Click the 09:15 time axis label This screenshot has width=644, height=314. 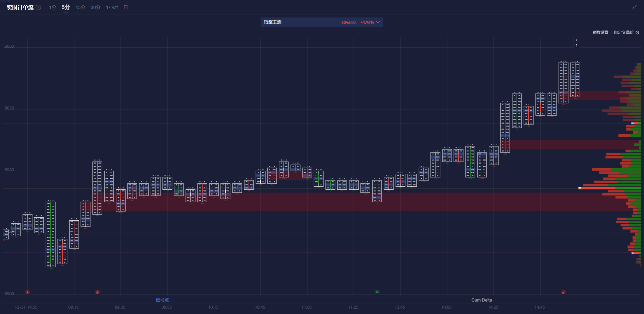[73, 307]
